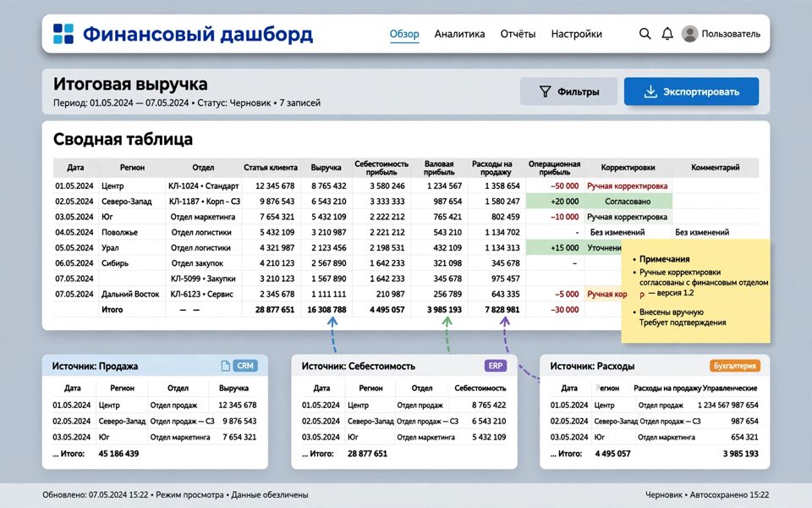
Task: Select the Корректировки column header
Action: click(x=628, y=168)
